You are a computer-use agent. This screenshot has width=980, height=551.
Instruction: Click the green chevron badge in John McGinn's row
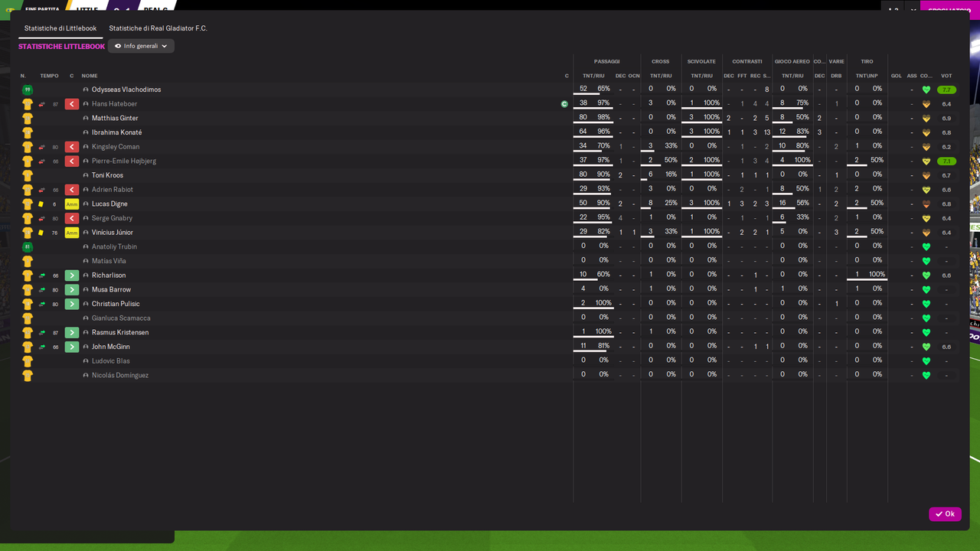point(72,347)
